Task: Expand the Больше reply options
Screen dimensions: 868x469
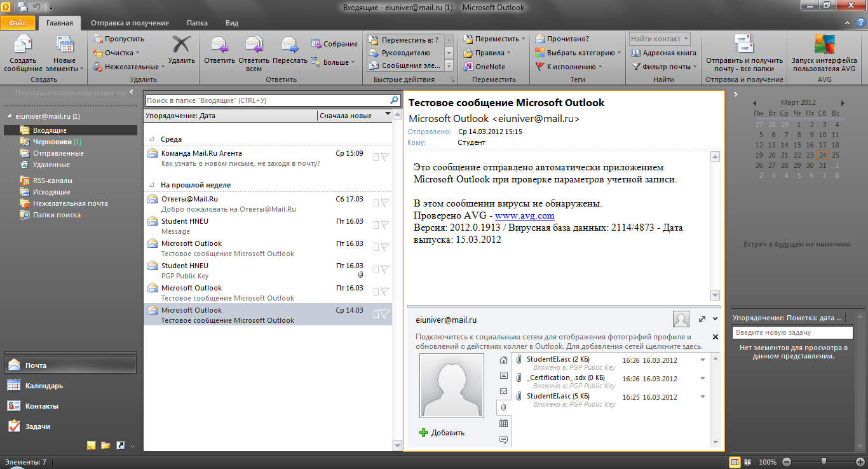Action: (334, 62)
